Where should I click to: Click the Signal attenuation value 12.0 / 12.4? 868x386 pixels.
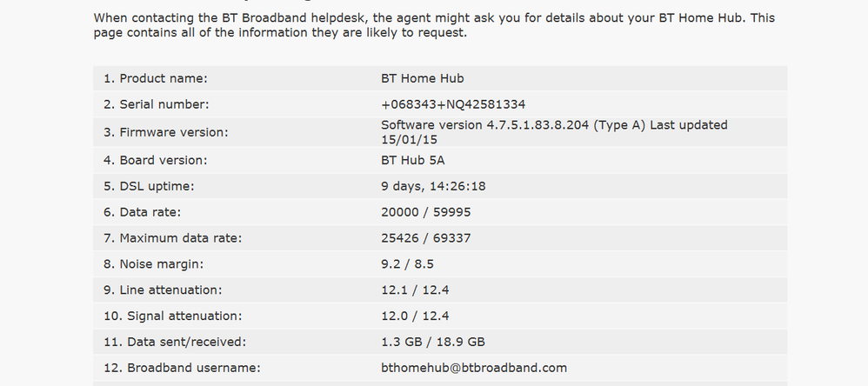(x=415, y=316)
